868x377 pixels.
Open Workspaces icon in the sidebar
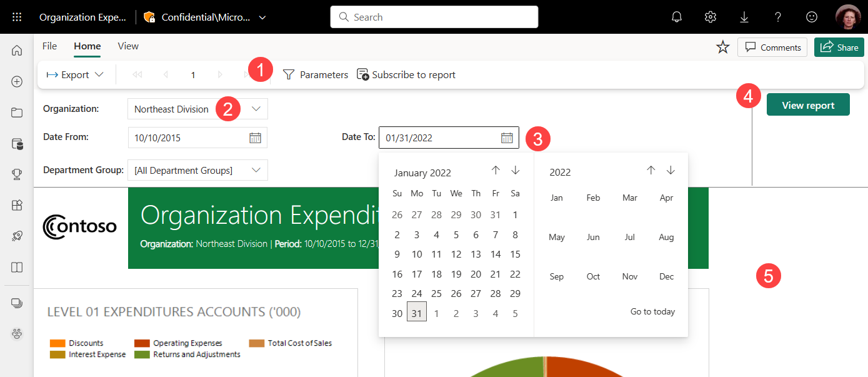(x=17, y=303)
